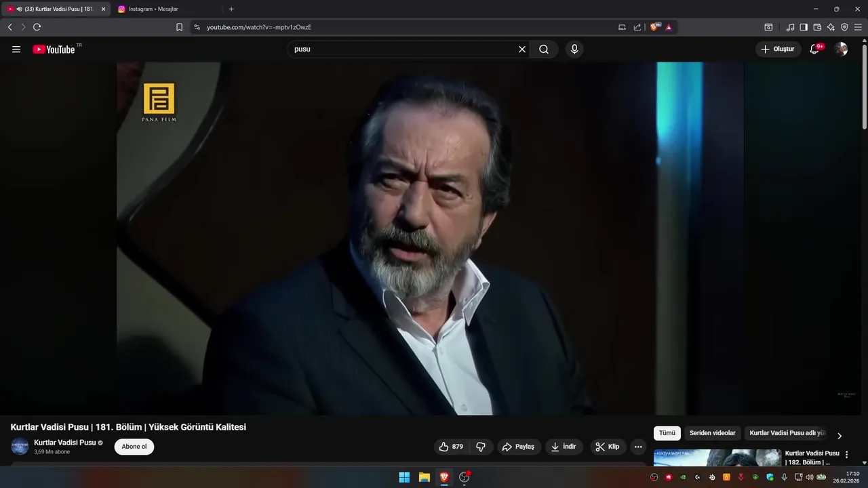This screenshot has height=488, width=868.
Task: Click the video player to pause
Action: (x=431, y=239)
